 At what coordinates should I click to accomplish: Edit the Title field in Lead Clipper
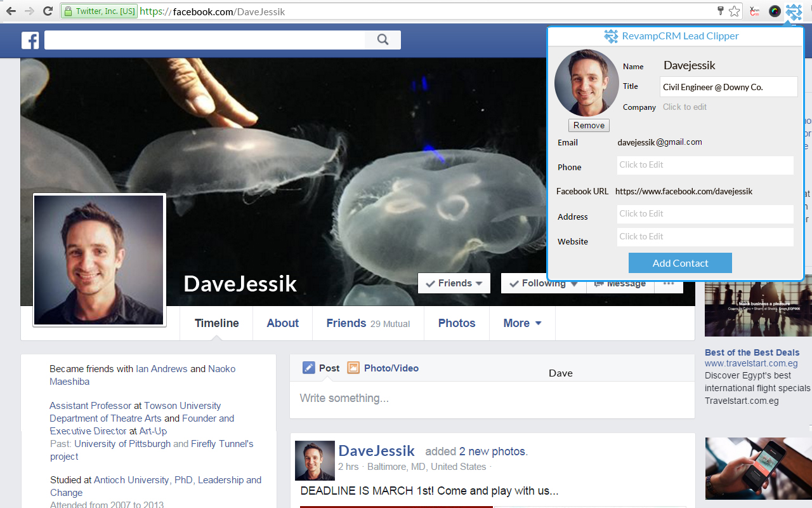pyautogui.click(x=728, y=87)
